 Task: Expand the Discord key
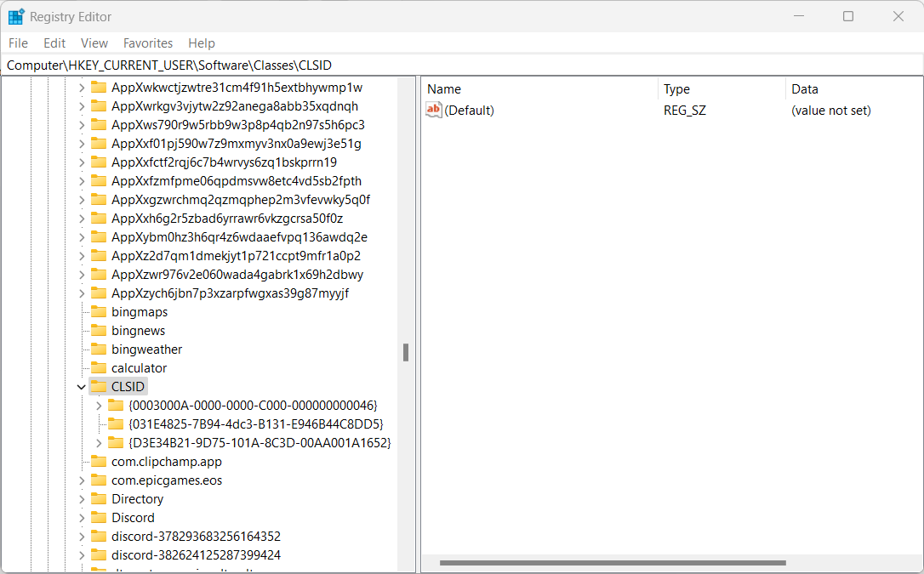(x=82, y=518)
